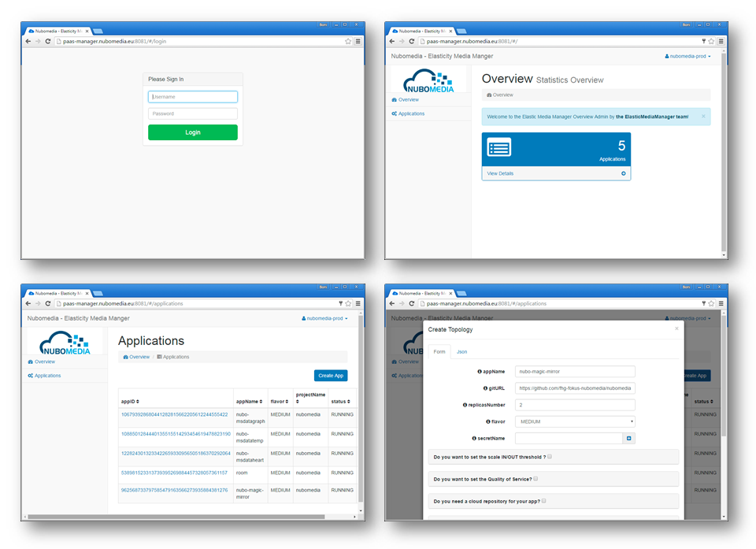Open the flavor dropdown showing MEDIUM

click(x=575, y=421)
